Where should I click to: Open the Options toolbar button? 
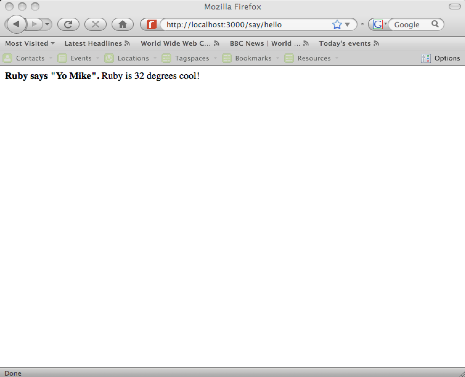[441, 59]
